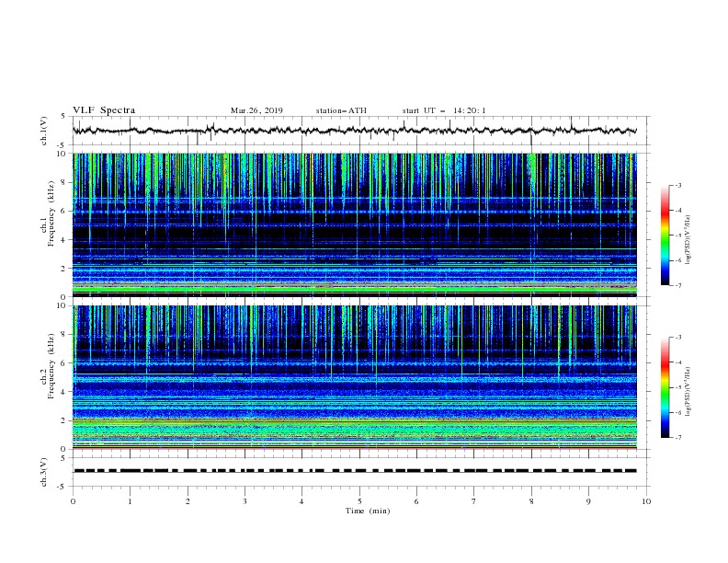This screenshot has width=728, height=563.
Task: Click the color bar beside ch.1 spectrogram
Action: pyautogui.click(x=665, y=236)
